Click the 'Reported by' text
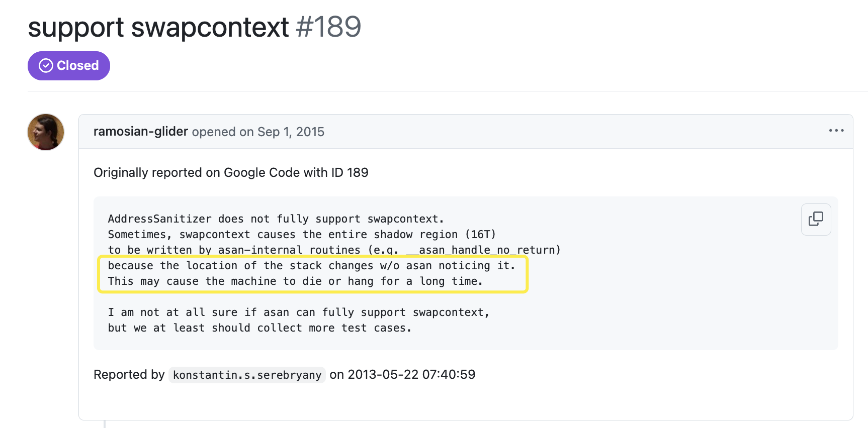Viewport: 868px width, 428px height. [x=129, y=375]
